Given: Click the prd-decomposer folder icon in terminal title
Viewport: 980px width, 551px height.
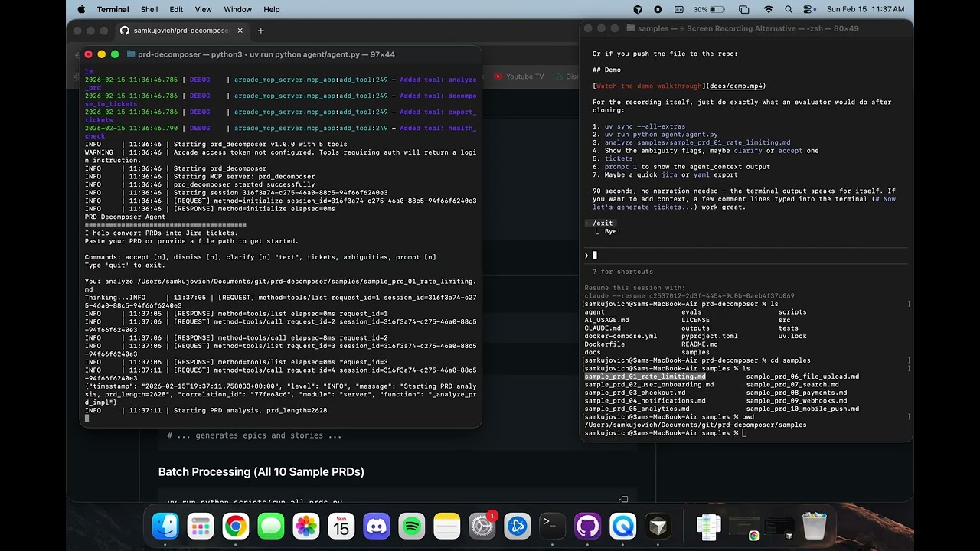Looking at the screenshot, I should pos(131,54).
